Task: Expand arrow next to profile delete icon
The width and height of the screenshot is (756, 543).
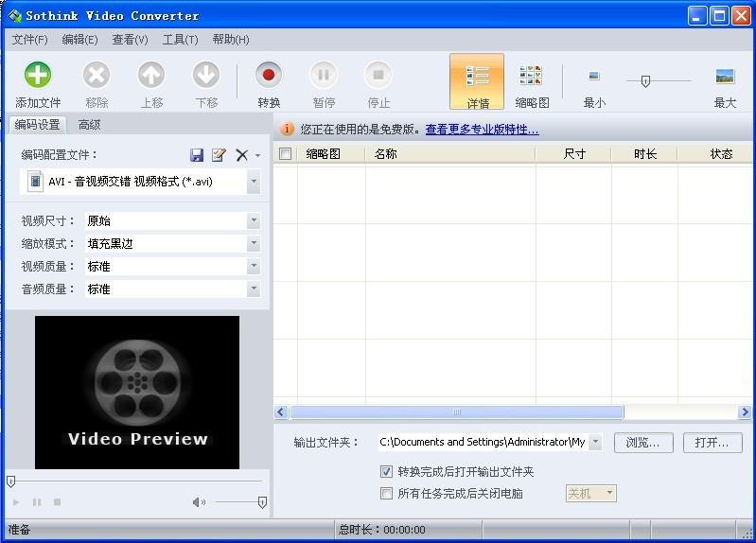Action: pyautogui.click(x=258, y=155)
